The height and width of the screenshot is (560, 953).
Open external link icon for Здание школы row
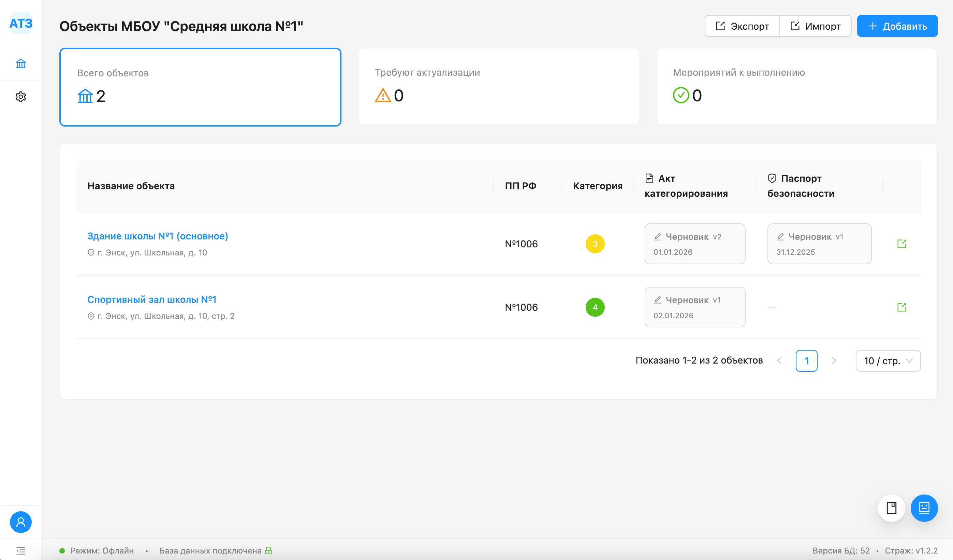point(901,244)
